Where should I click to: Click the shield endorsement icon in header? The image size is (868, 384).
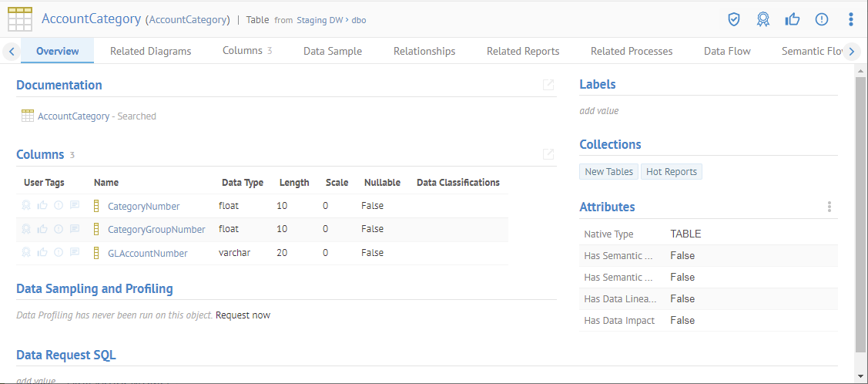pos(734,19)
